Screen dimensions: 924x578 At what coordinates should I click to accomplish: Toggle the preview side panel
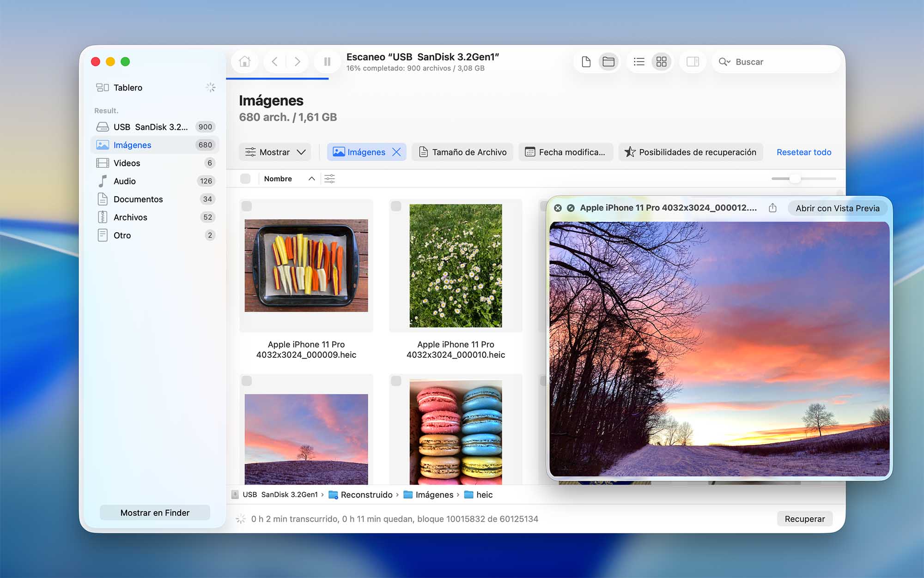click(x=693, y=61)
